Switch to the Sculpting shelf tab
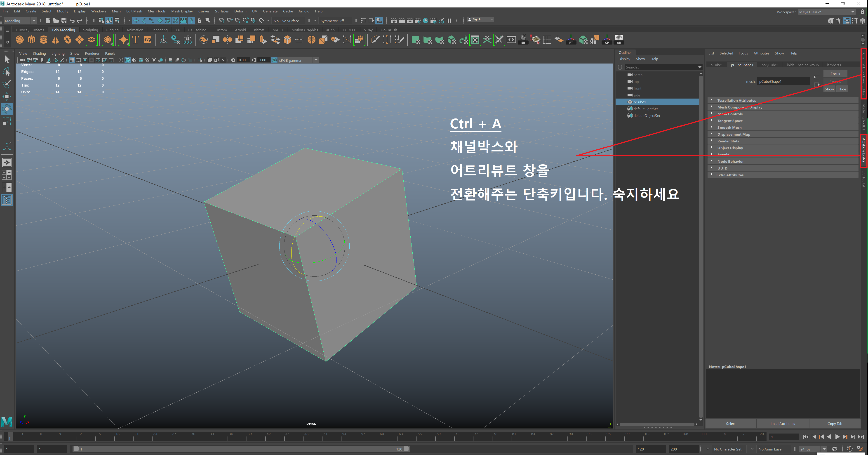Image resolution: width=868 pixels, height=455 pixels. coord(90,30)
